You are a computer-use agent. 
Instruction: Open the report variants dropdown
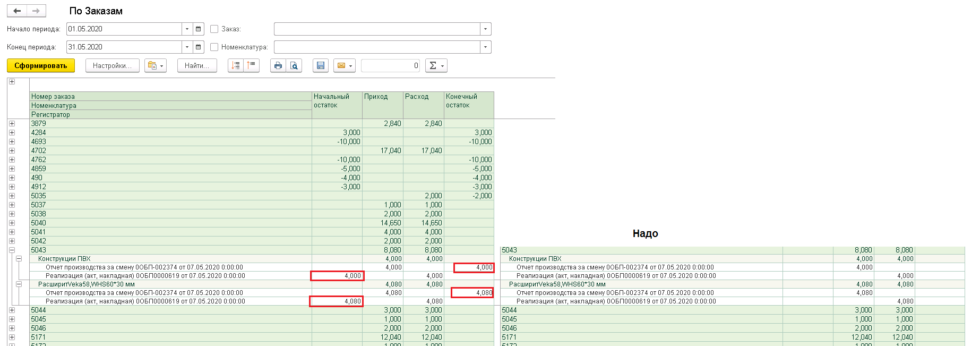156,65
